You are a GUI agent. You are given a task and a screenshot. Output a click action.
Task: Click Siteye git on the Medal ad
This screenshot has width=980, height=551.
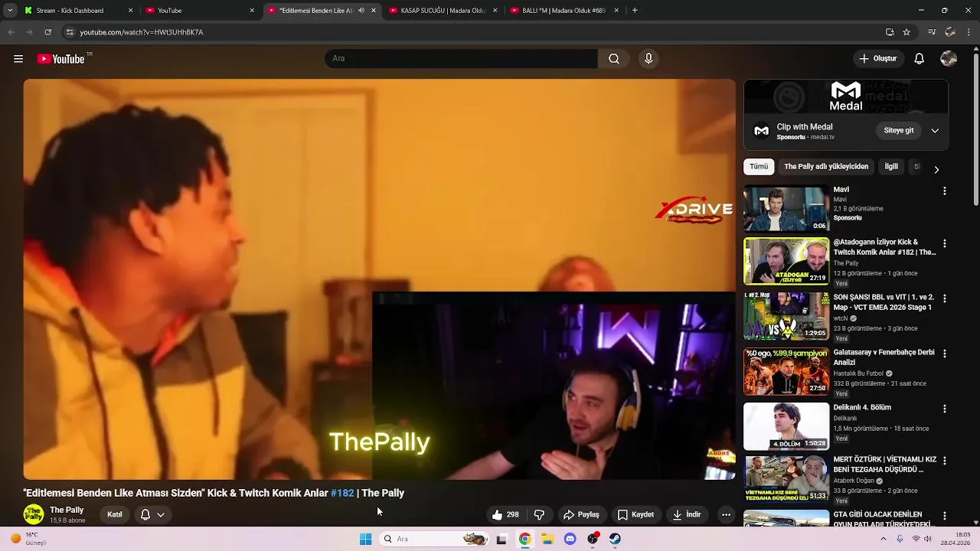coord(899,131)
